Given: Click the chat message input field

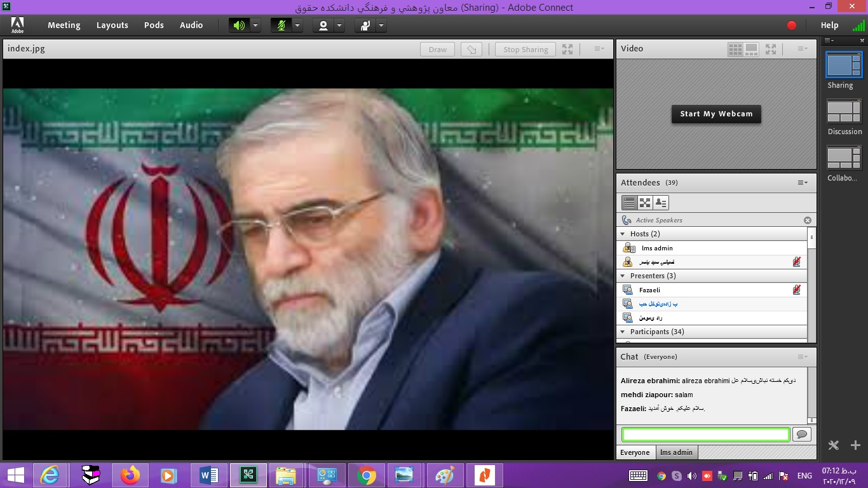Looking at the screenshot, I should point(705,435).
